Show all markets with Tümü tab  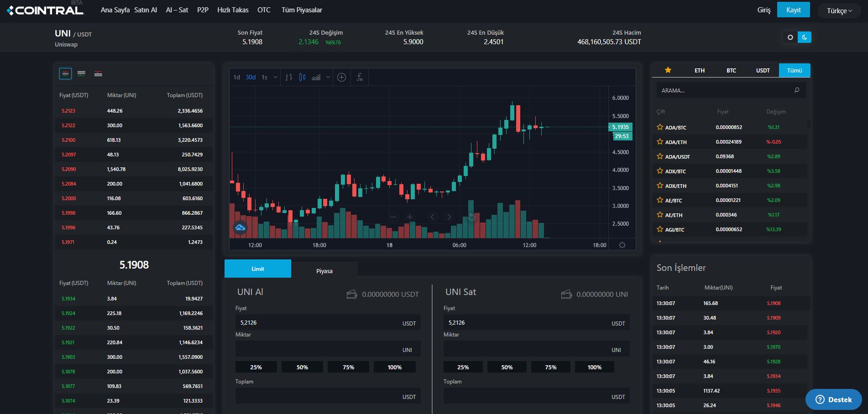point(795,70)
